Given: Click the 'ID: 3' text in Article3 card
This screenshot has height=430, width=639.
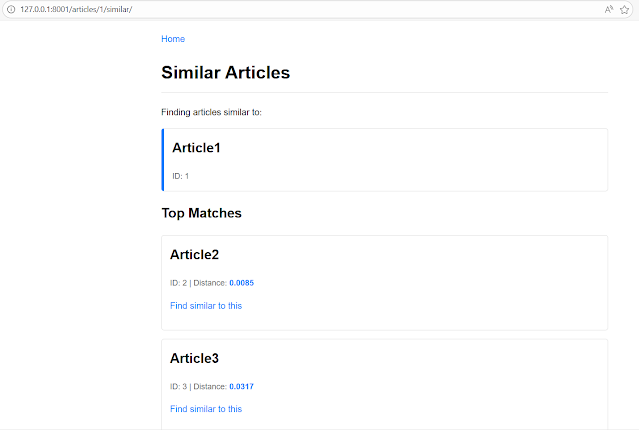Looking at the screenshot, I should 178,386.
